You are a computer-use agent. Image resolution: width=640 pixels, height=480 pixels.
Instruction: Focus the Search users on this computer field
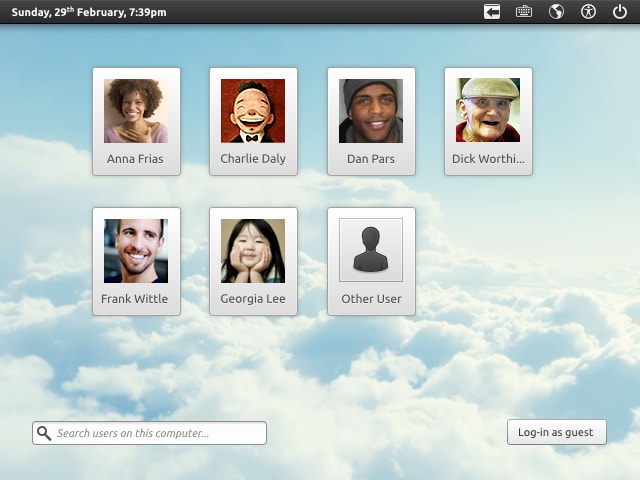[x=149, y=433]
